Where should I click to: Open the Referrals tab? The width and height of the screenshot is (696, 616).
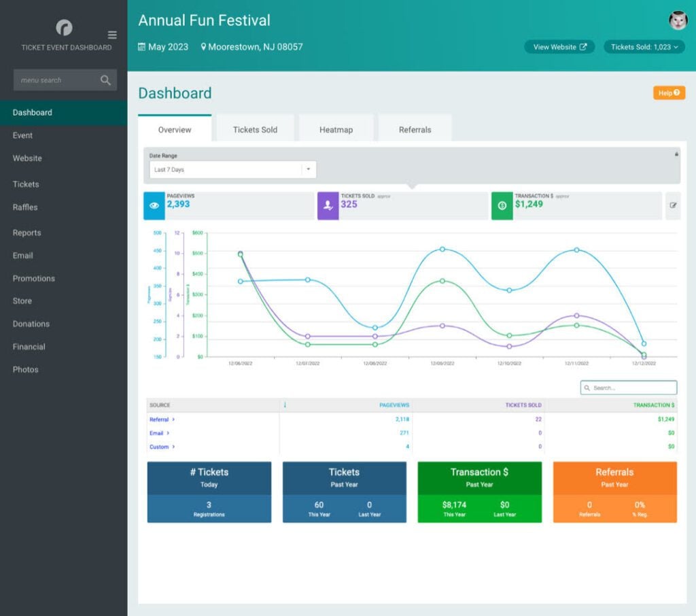(415, 129)
